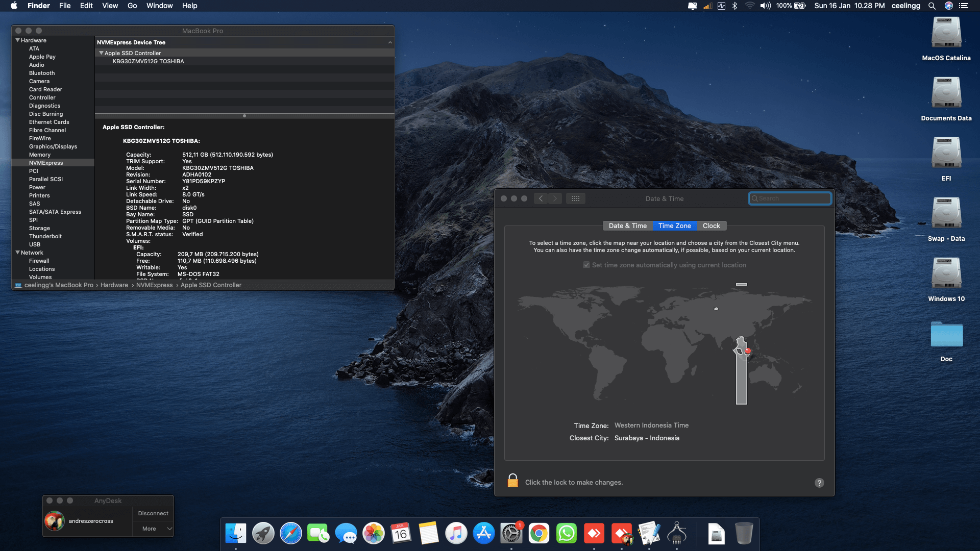Open the Windows 10 drive on desktop
Screen dimensions: 980x551
pos(946,274)
